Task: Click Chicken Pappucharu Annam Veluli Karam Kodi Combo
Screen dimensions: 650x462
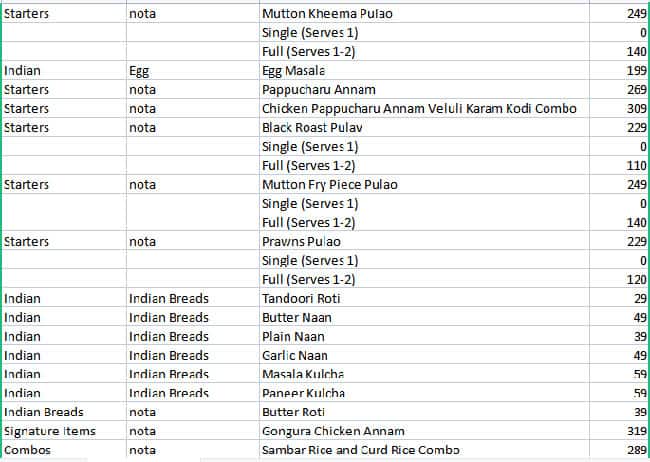Action: point(418,109)
